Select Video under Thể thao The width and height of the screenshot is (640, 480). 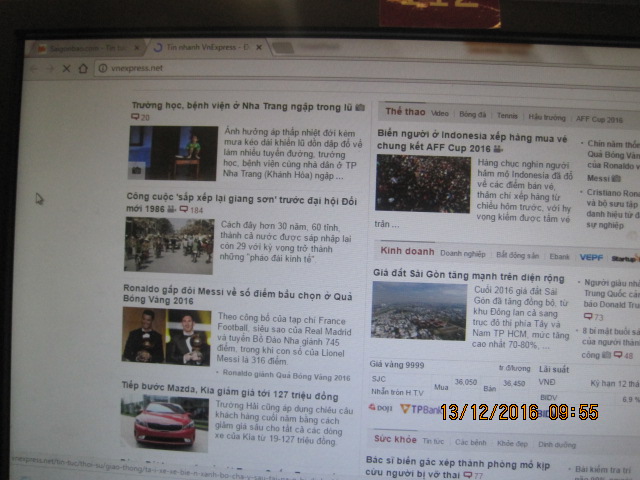point(440,113)
